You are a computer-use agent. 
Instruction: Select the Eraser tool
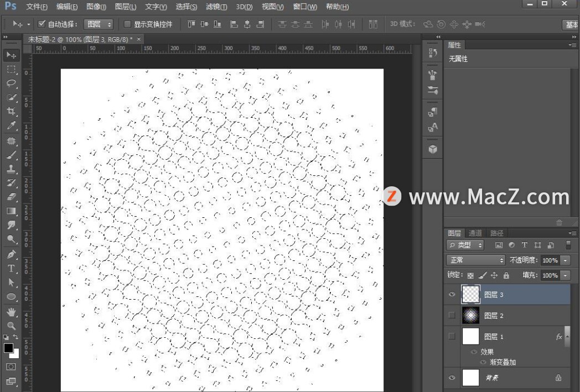click(11, 197)
